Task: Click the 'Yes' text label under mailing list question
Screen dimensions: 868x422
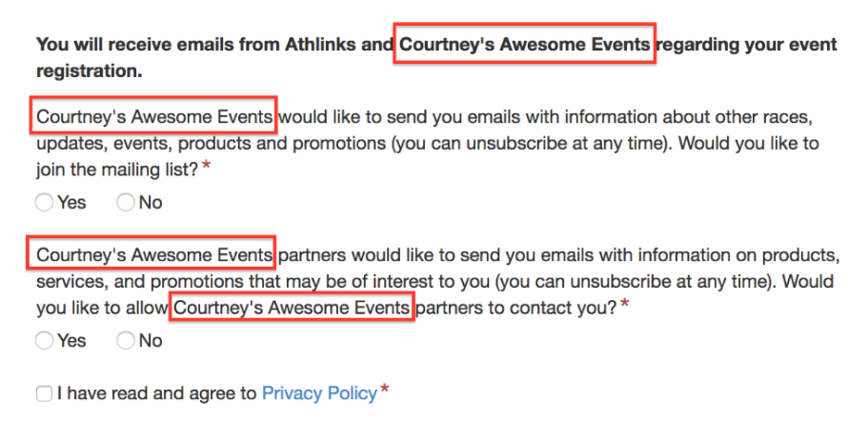Action: [71, 203]
